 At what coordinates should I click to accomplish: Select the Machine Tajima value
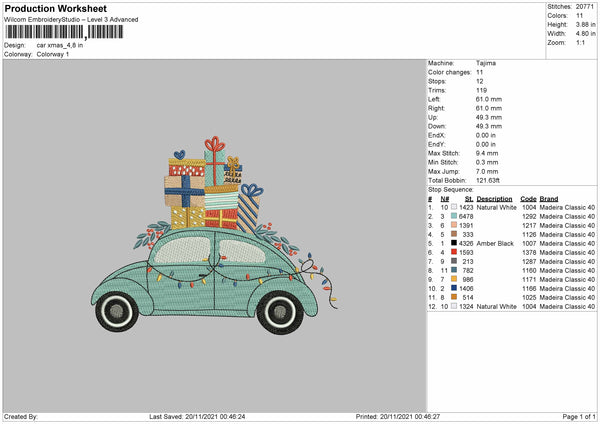point(487,63)
